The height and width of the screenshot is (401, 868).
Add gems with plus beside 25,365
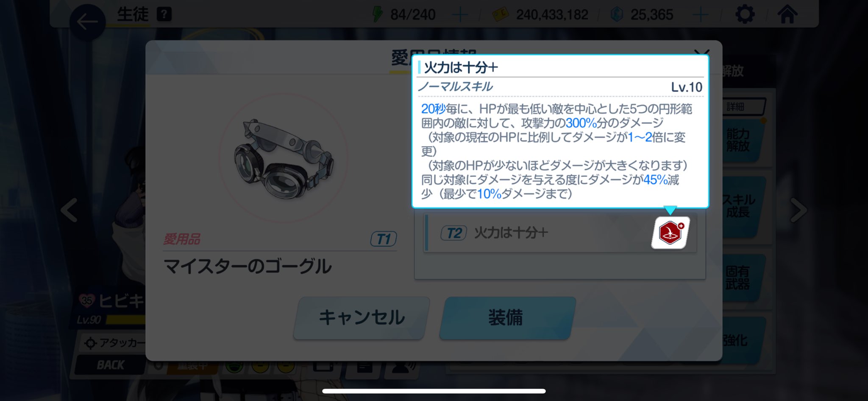[700, 15]
